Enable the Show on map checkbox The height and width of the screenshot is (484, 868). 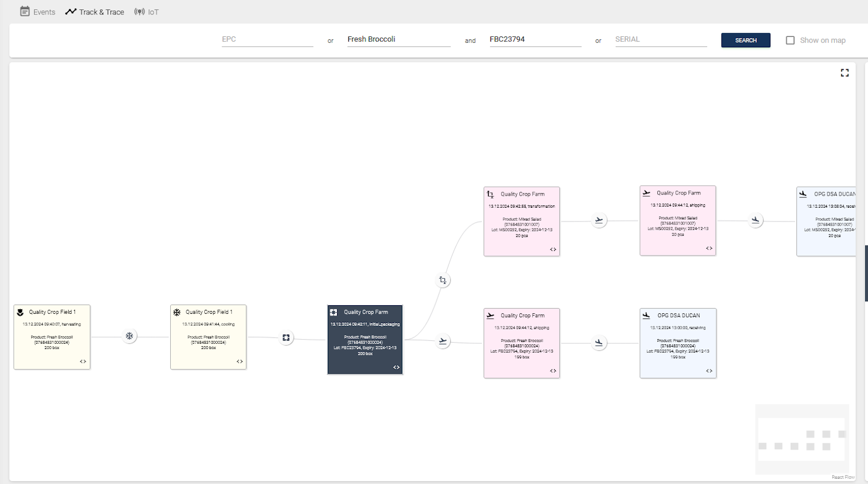[790, 40]
